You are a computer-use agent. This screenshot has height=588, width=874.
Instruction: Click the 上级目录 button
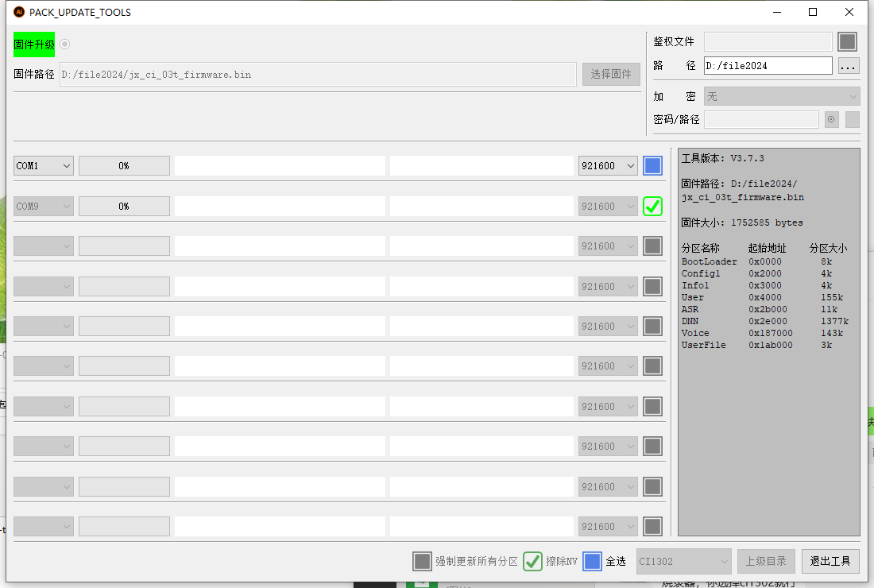pos(766,561)
